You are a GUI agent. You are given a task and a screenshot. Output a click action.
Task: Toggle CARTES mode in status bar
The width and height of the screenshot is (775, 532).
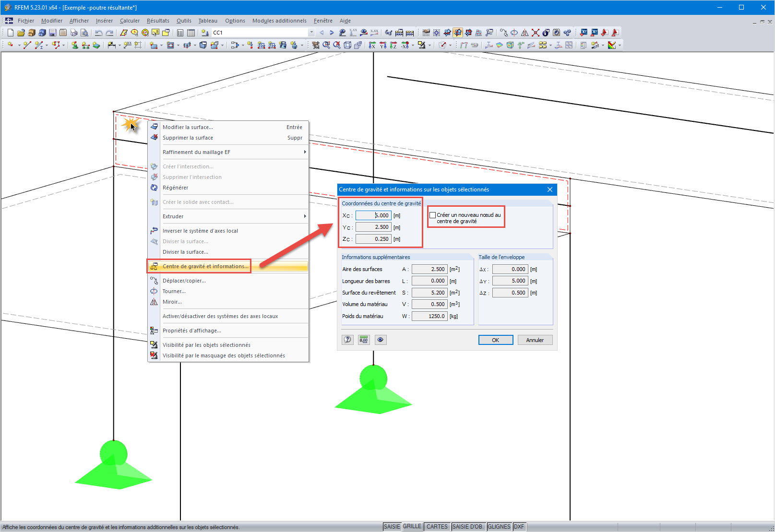pyautogui.click(x=437, y=527)
